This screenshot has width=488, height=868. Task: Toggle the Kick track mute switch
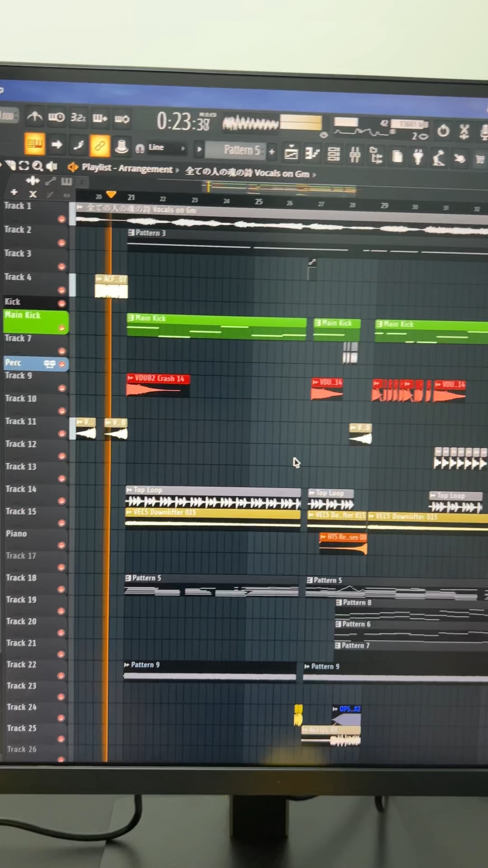(61, 303)
